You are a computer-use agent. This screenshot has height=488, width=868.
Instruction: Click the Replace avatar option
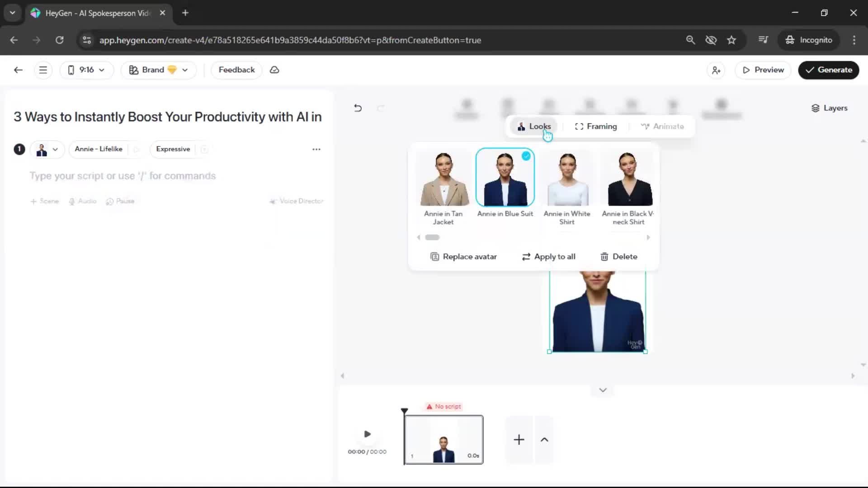[463, 257]
